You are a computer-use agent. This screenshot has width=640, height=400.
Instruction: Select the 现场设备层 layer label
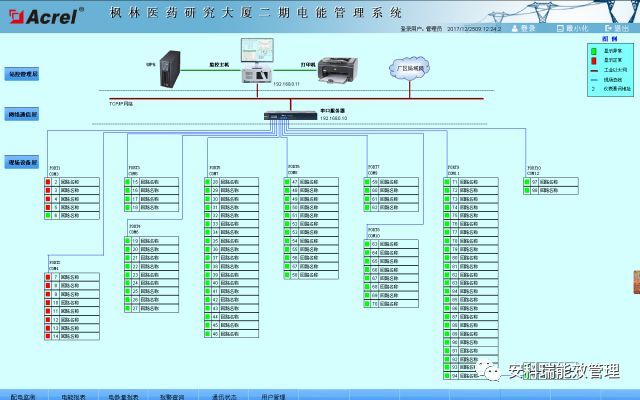click(22, 161)
